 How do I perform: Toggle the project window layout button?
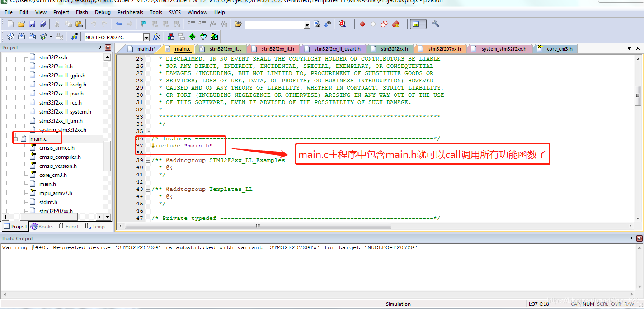pyautogui.click(x=415, y=24)
